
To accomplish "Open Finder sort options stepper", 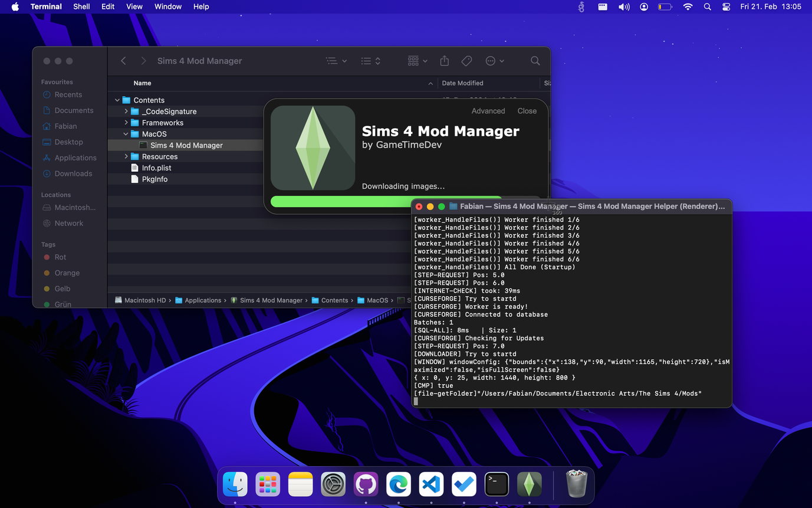I will [x=370, y=61].
